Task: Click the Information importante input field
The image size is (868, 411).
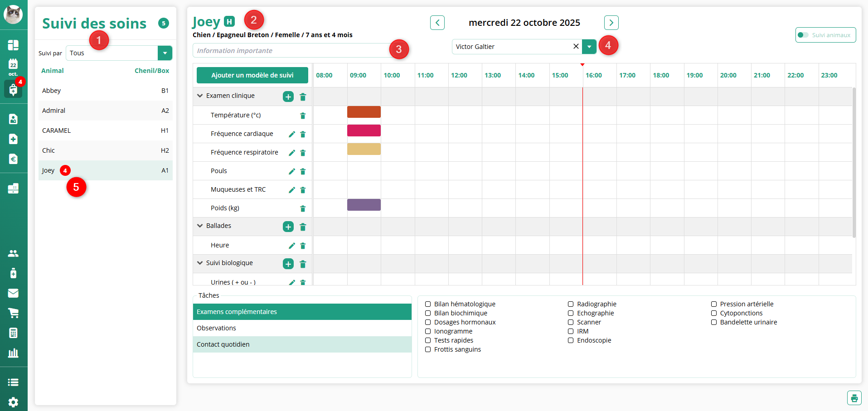Action: [x=290, y=51]
